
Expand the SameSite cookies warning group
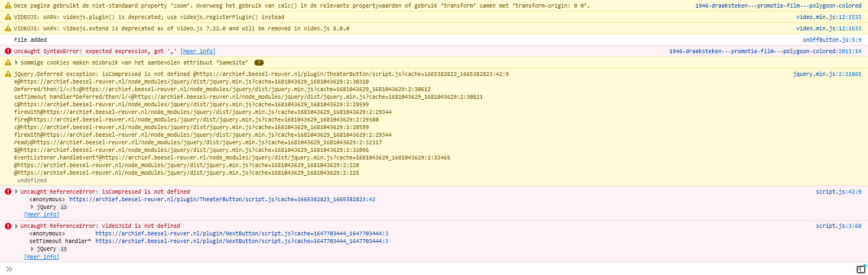[16, 63]
